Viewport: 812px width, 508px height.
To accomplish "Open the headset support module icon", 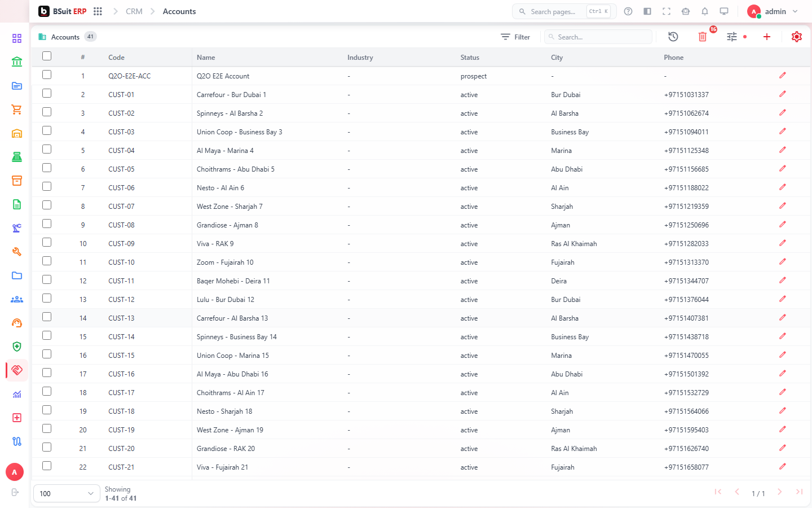I will click(x=17, y=323).
